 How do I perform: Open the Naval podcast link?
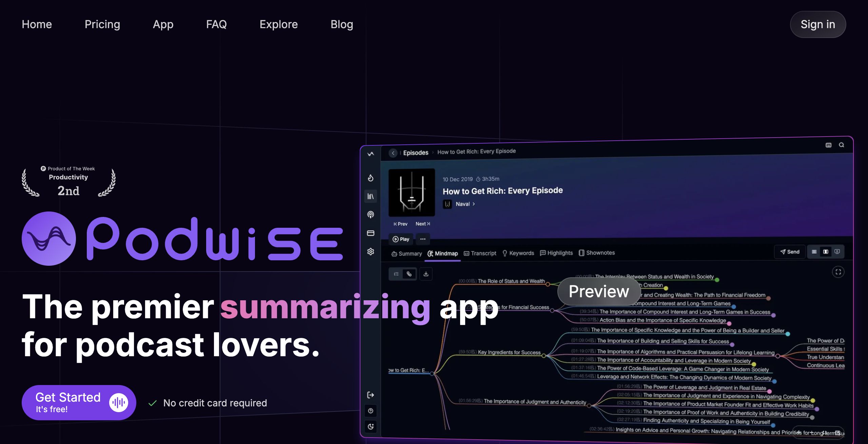pos(466,204)
